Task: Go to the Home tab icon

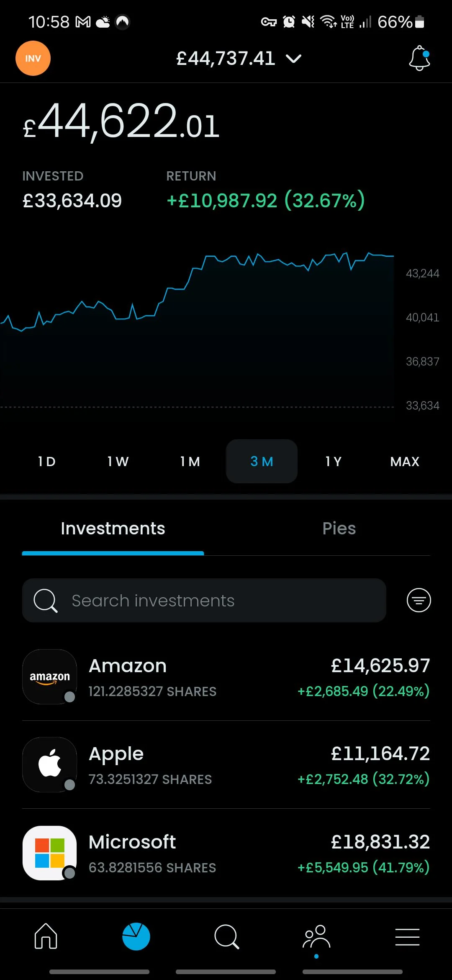Action: [x=46, y=936]
